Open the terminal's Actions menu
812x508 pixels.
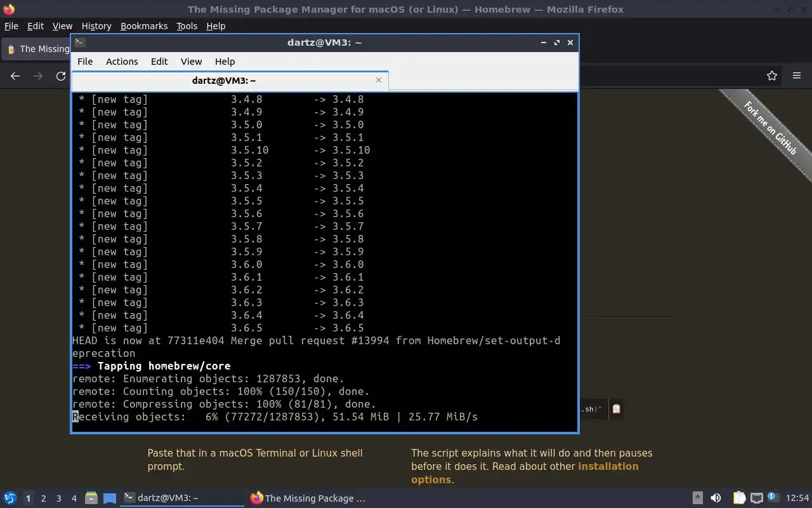(x=122, y=62)
